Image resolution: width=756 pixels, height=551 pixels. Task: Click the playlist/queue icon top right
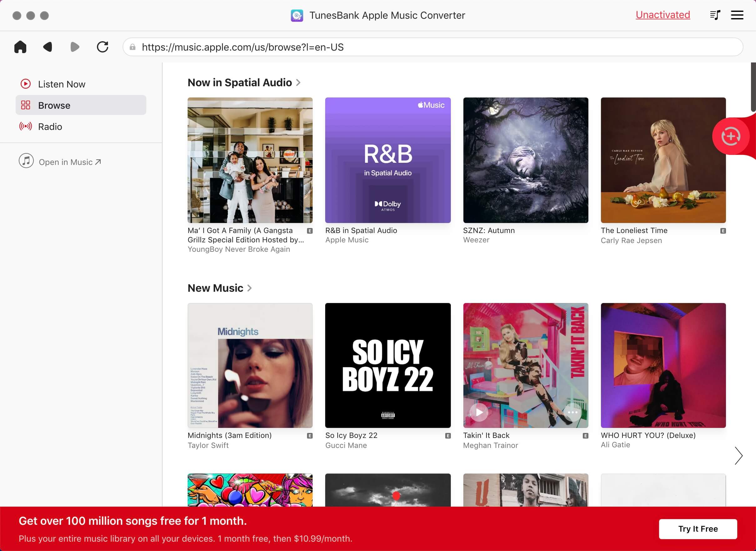click(715, 15)
